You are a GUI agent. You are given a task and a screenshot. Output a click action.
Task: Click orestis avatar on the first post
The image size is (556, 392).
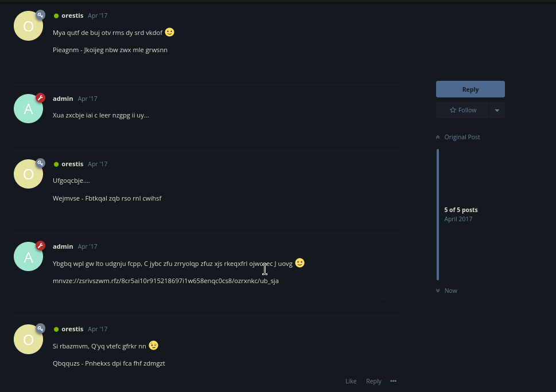[28, 26]
